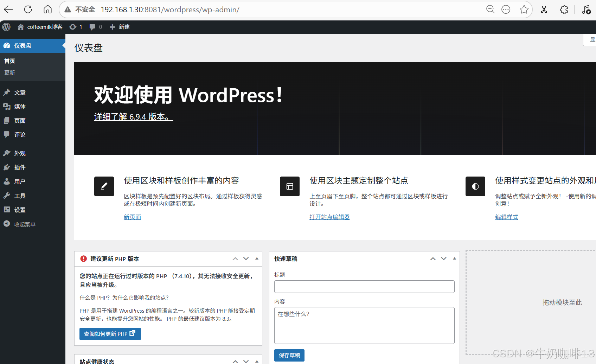Image resolution: width=596 pixels, height=364 pixels.
Task: Click 打开站点编辑器 link
Action: (329, 217)
